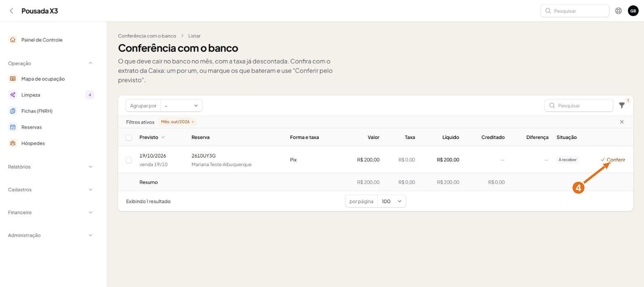The height and width of the screenshot is (287, 644).
Task: Click the Pousada X3 title
Action: point(39,11)
